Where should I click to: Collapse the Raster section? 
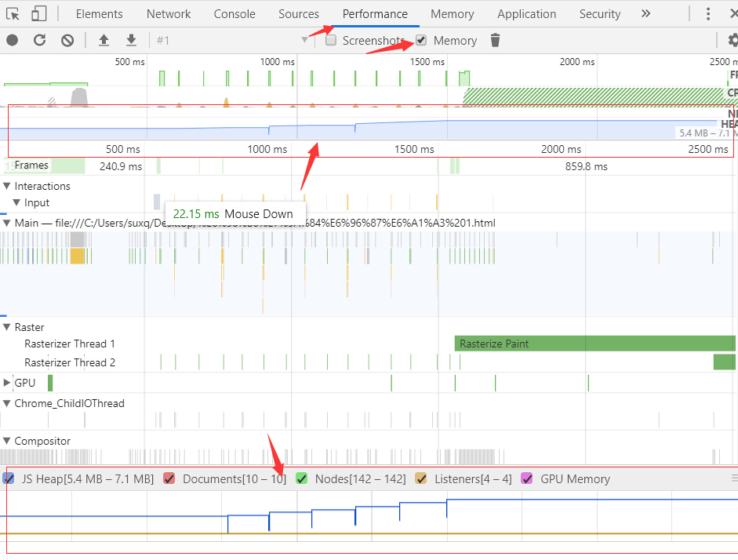[x=8, y=327]
